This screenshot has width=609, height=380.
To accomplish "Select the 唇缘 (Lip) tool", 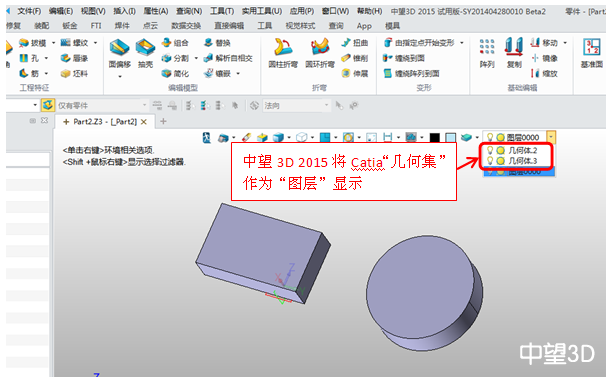I will pos(74,58).
